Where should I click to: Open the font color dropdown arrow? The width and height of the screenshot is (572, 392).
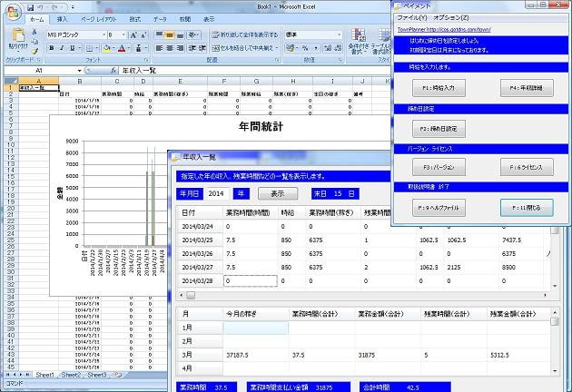(x=129, y=48)
